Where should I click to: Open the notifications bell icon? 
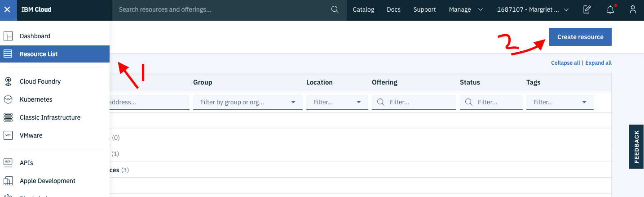610,9
